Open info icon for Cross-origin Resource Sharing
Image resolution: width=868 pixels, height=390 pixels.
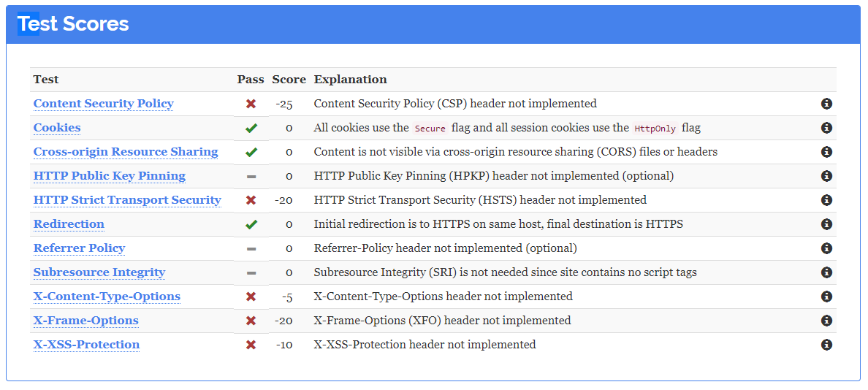826,152
